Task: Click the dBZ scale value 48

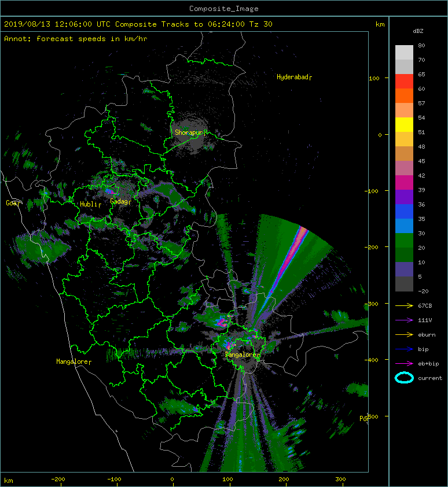Action: pyautogui.click(x=421, y=146)
